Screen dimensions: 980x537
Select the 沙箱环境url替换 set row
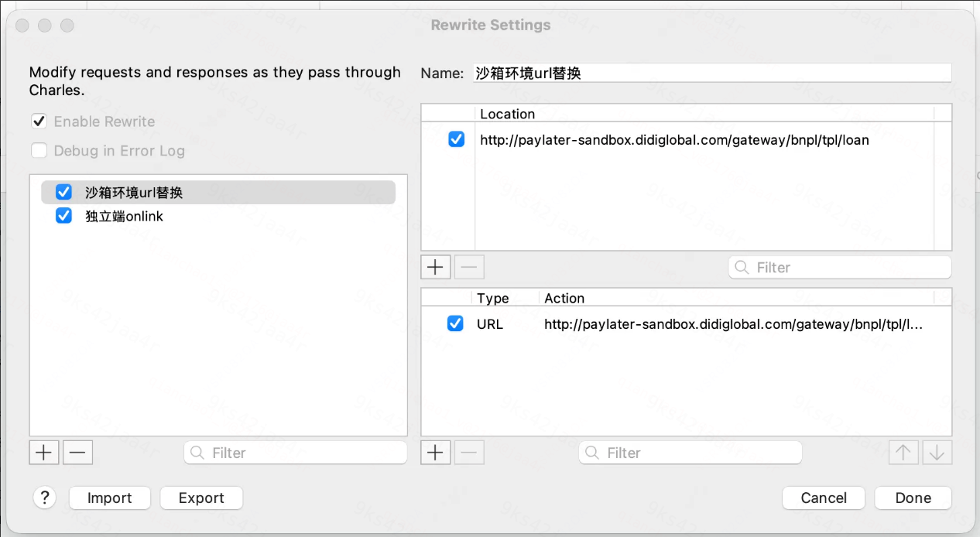point(218,193)
